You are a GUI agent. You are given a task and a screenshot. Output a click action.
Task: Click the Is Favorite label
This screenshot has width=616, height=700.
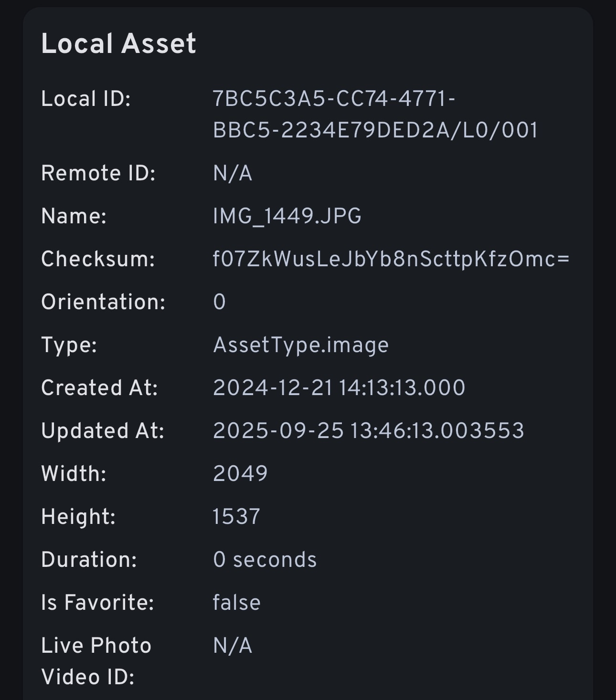(97, 603)
